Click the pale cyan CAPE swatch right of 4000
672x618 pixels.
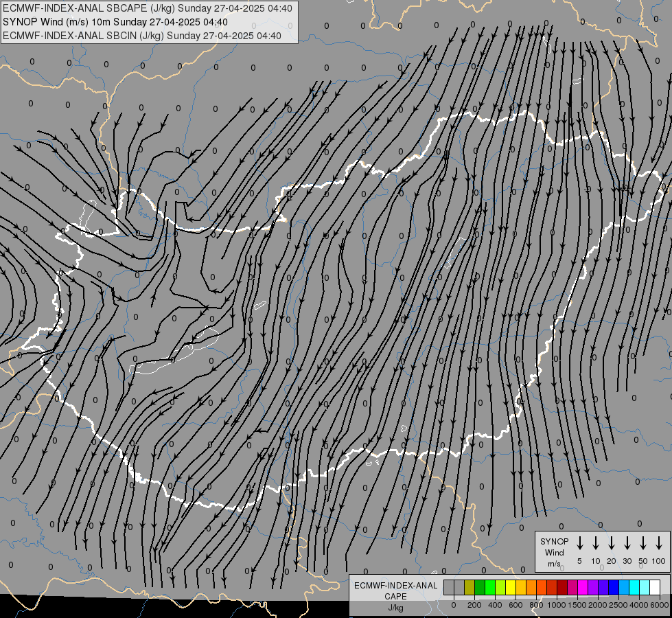645,587
